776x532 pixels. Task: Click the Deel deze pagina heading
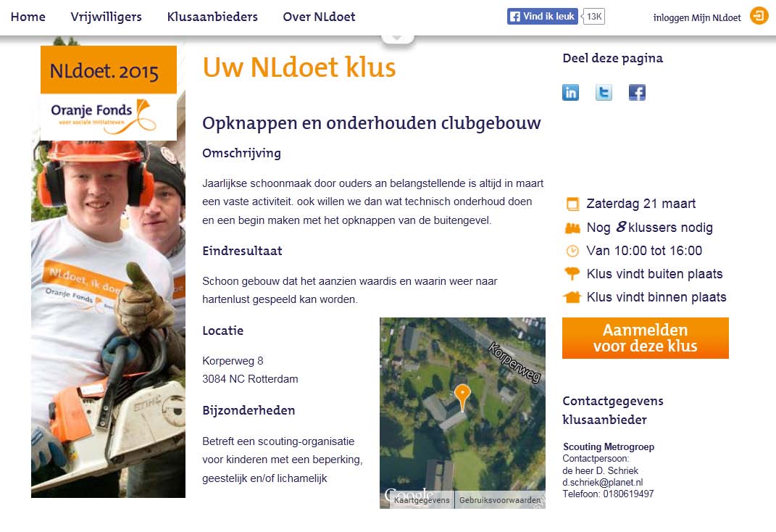[613, 59]
